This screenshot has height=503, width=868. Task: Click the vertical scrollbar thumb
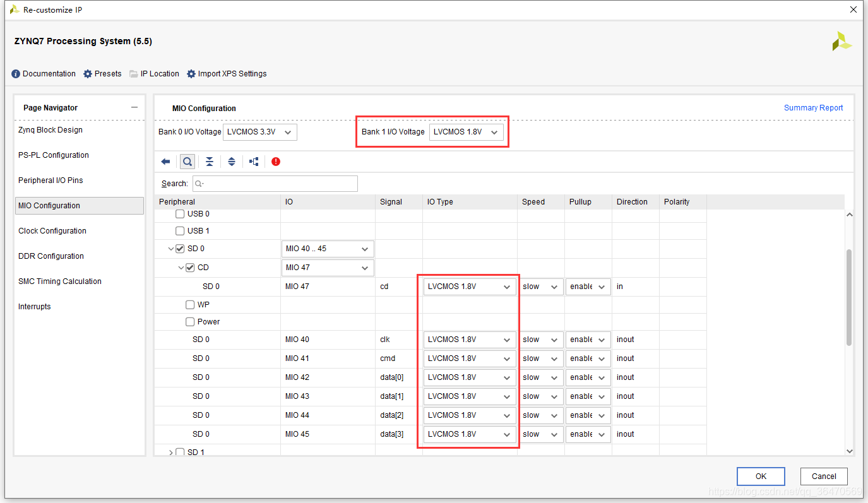[x=849, y=297]
